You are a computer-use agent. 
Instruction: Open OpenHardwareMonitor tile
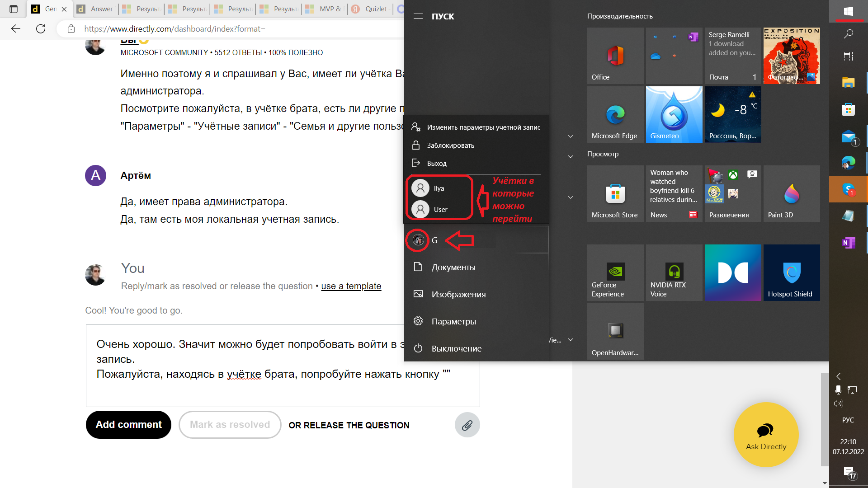point(615,331)
